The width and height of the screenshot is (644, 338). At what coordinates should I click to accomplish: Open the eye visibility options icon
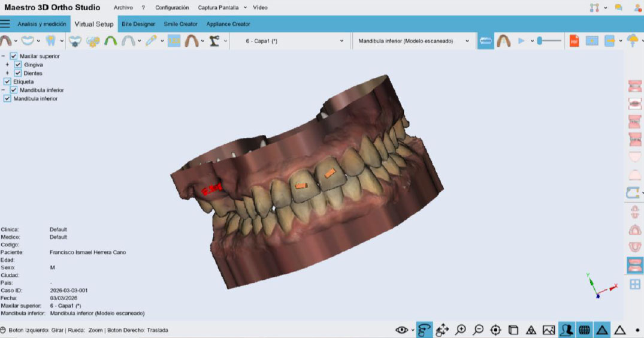tap(402, 330)
